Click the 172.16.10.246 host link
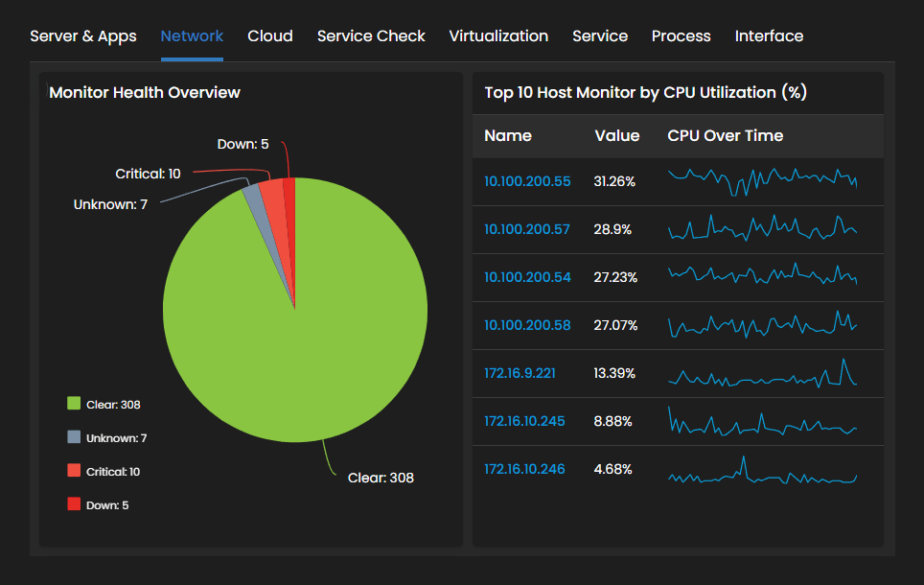The image size is (924, 585). [x=522, y=469]
